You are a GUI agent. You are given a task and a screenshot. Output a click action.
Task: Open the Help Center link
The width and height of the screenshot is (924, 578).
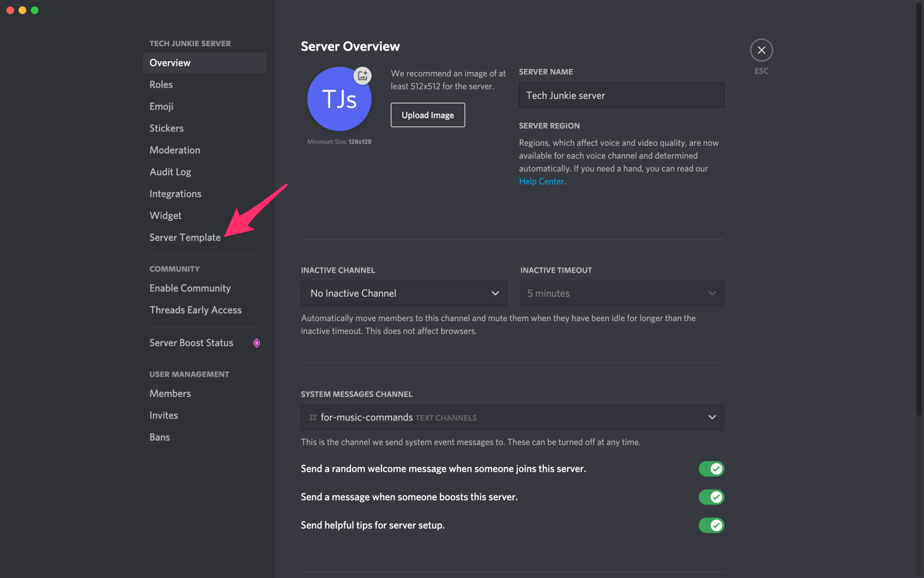[541, 181]
